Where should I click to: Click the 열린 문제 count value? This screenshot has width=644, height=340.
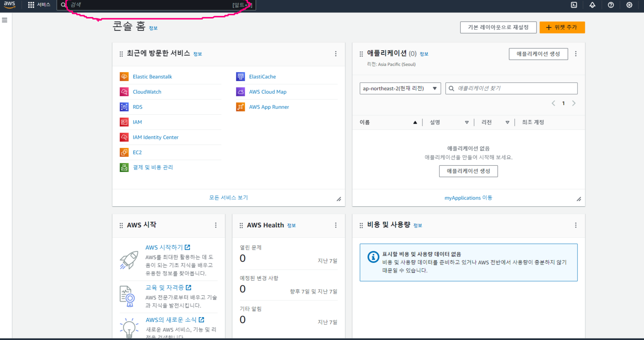[x=243, y=258]
